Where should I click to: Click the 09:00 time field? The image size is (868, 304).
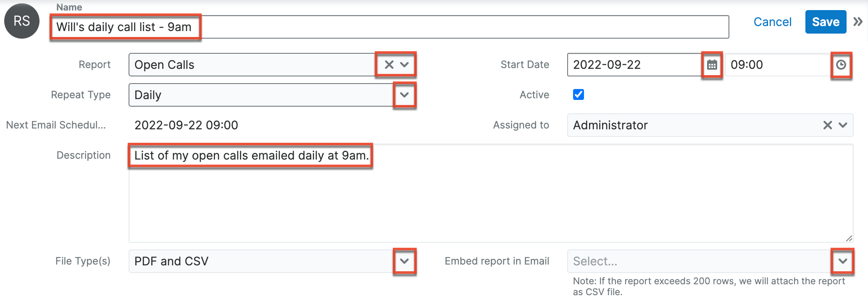[x=777, y=65]
